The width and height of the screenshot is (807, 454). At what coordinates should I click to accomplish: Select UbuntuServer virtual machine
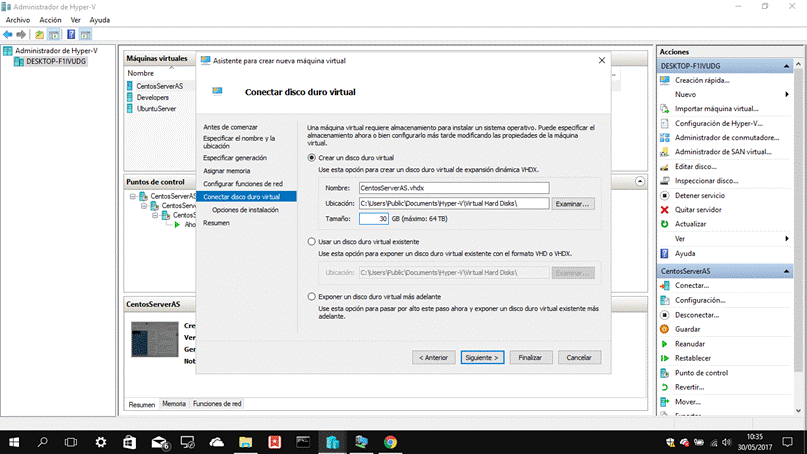click(156, 109)
